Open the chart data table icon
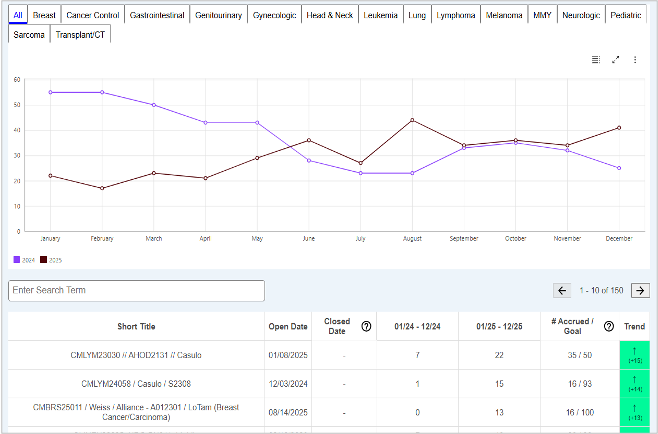 (x=596, y=60)
